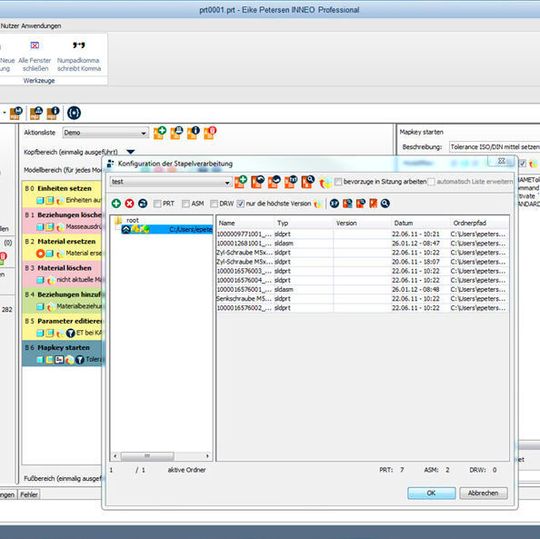The image size is (540, 539).
Task: Close the Konfiguration der Stapelverarbeitung dialog
Action: tap(501, 161)
